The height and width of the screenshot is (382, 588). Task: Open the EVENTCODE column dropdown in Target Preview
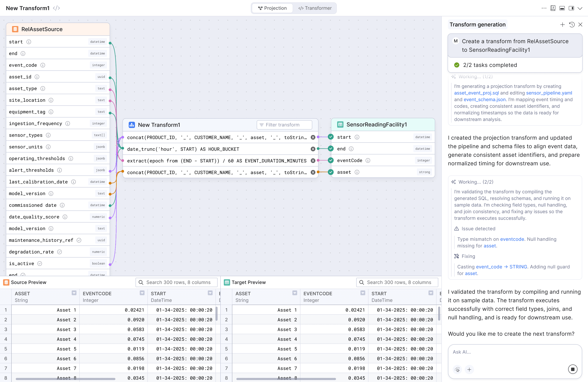tap(362, 293)
